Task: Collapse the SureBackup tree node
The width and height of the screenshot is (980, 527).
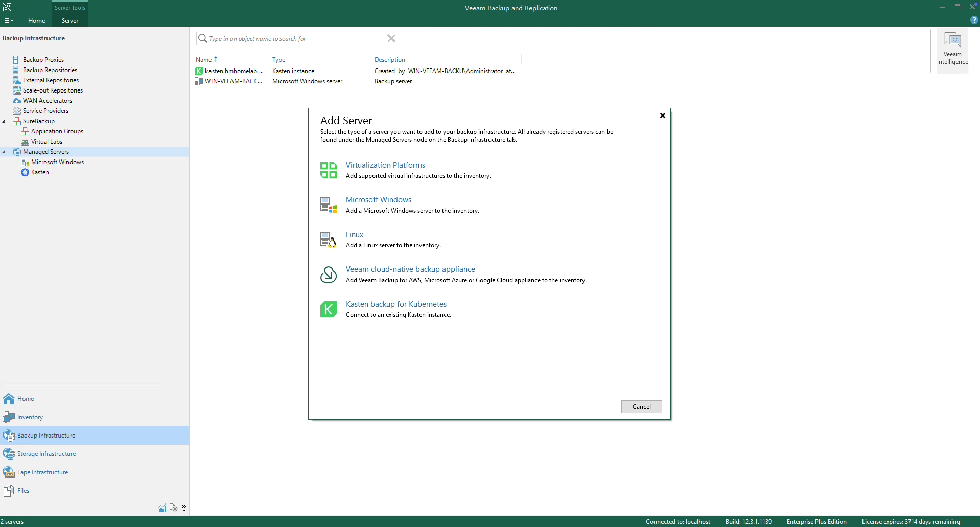Action: tap(4, 121)
